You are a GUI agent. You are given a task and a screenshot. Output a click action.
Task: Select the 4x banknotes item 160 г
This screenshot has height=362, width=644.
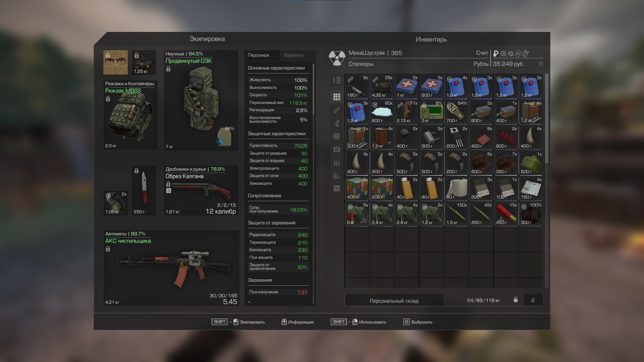click(531, 188)
